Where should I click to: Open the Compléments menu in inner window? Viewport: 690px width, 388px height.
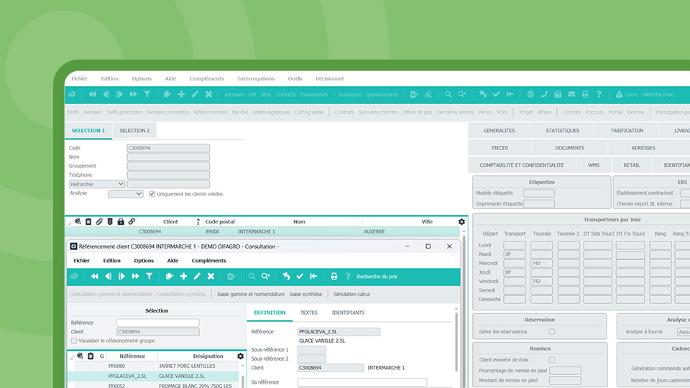209,260
